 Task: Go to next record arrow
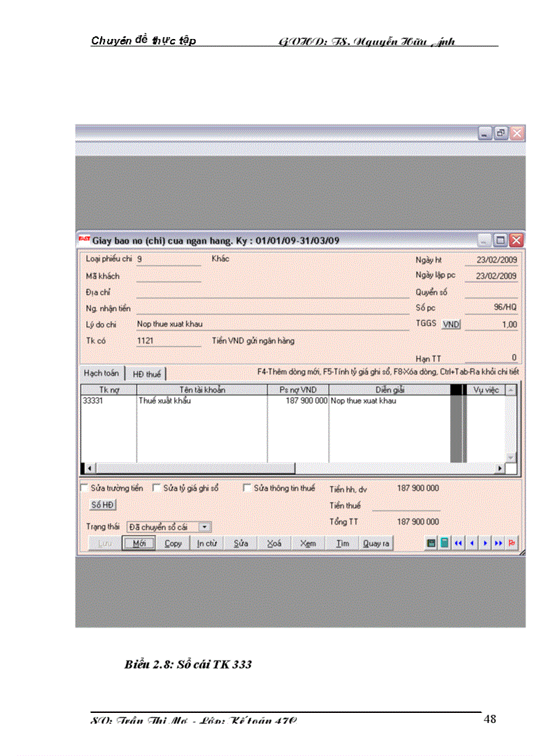[485, 543]
